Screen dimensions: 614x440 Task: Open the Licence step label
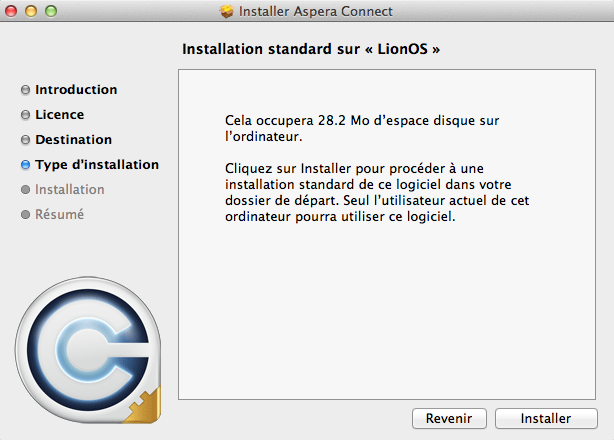tap(60, 115)
